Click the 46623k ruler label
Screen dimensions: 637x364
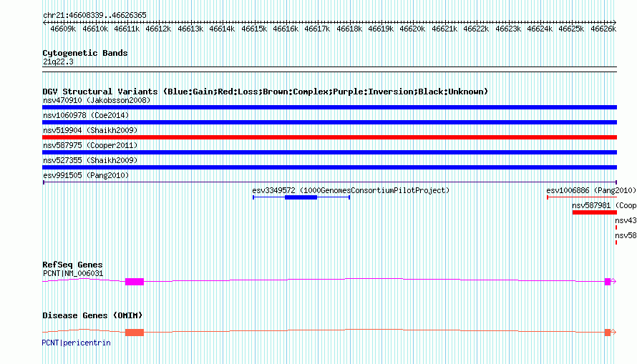[x=508, y=29]
